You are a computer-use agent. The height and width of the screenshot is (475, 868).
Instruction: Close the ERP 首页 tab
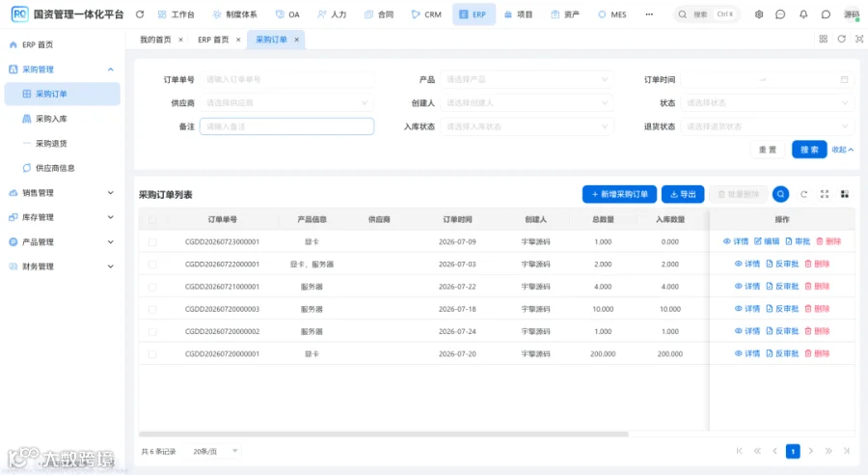pos(238,40)
